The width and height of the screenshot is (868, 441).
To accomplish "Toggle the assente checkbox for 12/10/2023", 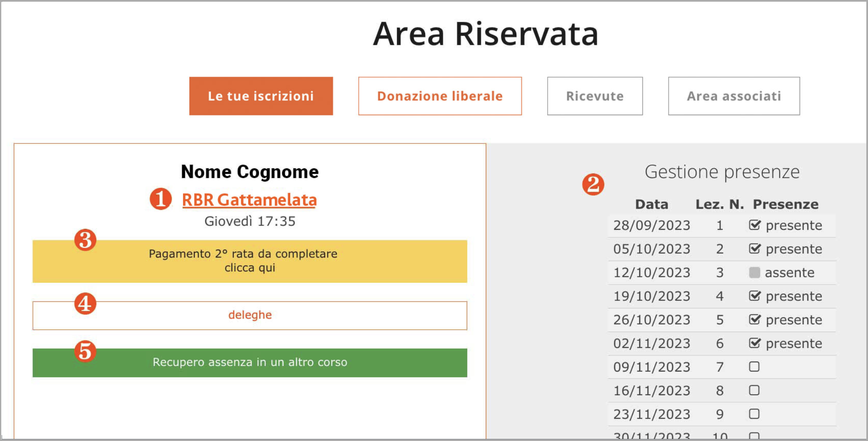I will pos(754,273).
